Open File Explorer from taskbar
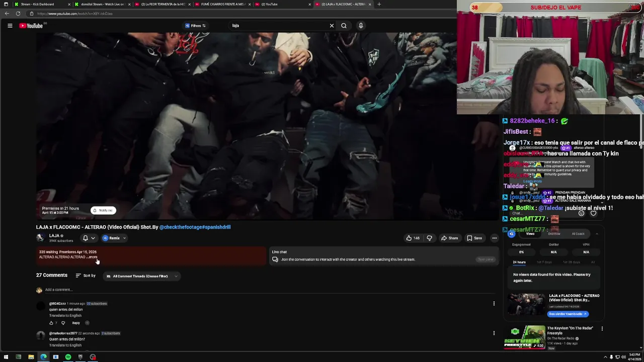The height and width of the screenshot is (362, 644). [x=31, y=357]
